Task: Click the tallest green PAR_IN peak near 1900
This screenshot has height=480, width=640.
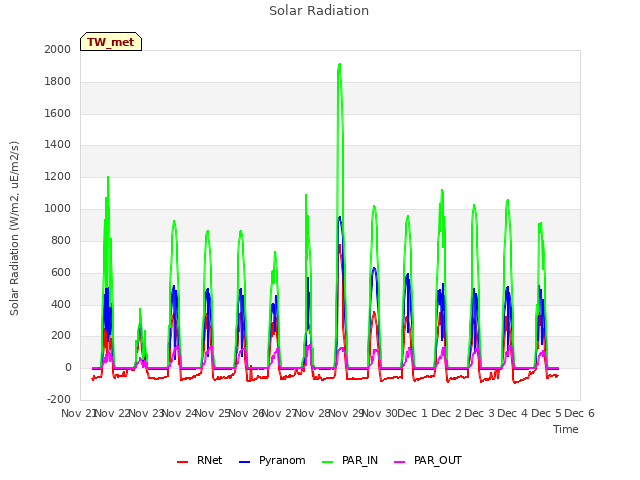Action: pos(340,65)
